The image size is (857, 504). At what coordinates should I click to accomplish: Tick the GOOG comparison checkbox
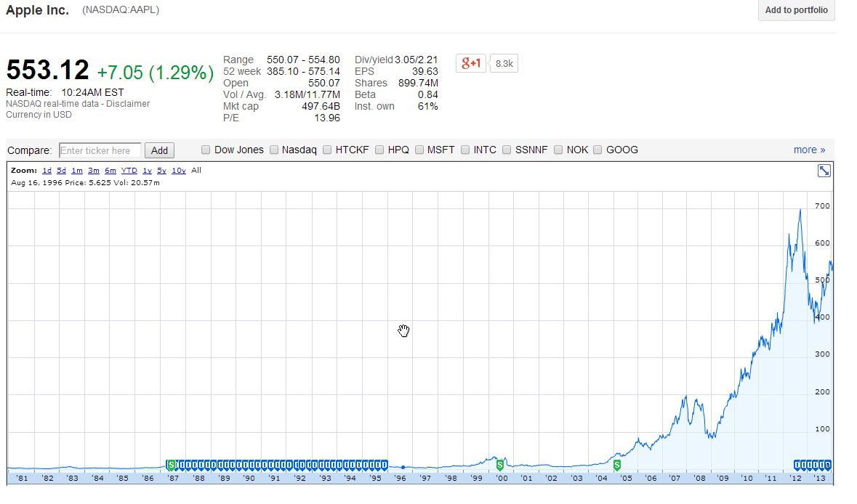(598, 150)
